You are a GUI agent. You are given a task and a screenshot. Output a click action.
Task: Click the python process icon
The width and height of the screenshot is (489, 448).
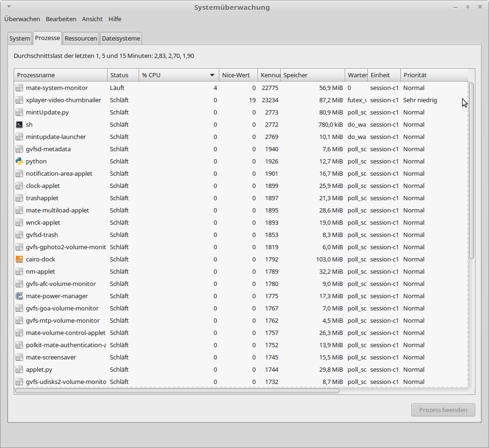[19, 161]
